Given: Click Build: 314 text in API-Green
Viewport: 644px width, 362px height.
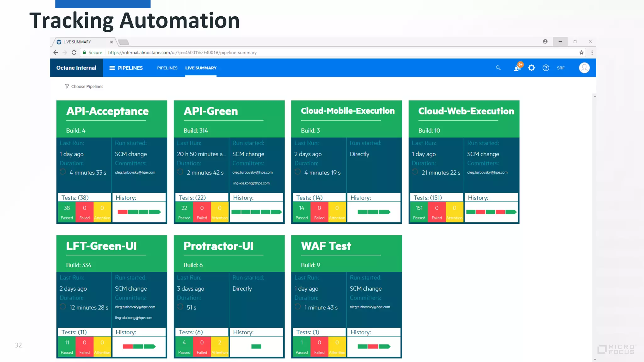Looking at the screenshot, I should tap(196, 130).
